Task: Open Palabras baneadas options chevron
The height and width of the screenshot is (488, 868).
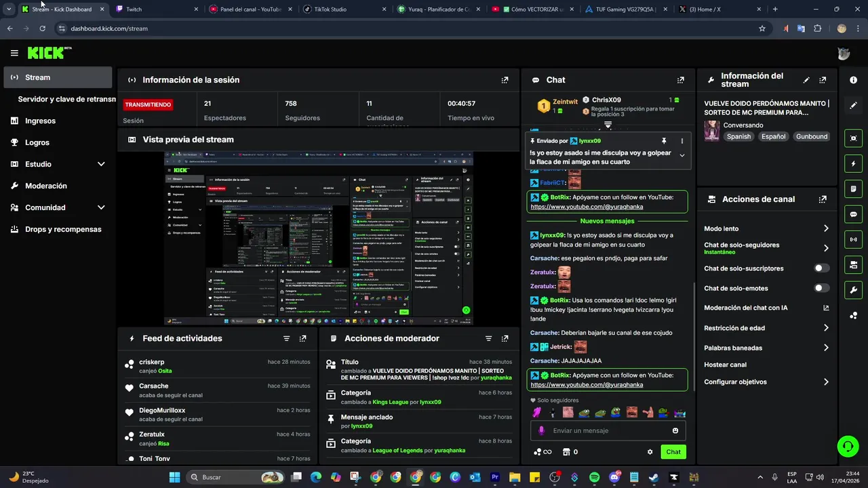Action: pos(826,348)
